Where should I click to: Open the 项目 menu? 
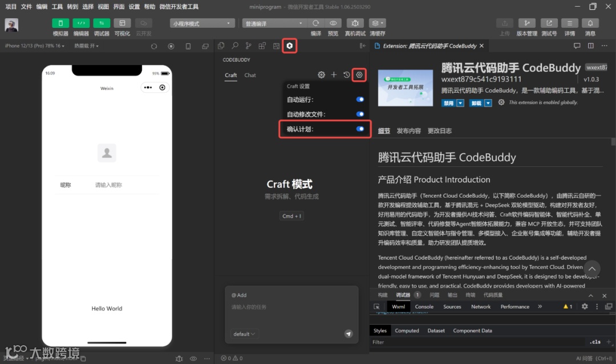point(11,7)
